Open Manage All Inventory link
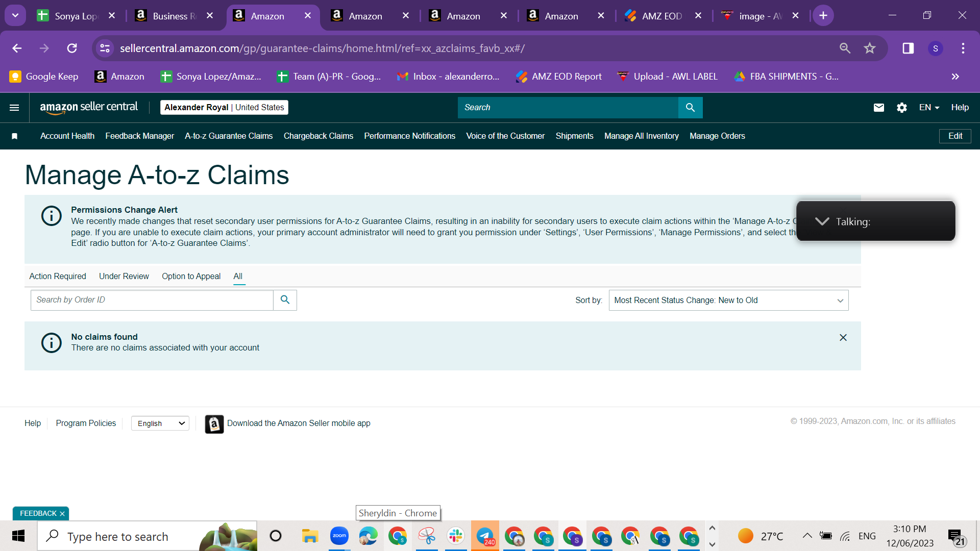Image resolution: width=980 pixels, height=551 pixels. tap(642, 136)
